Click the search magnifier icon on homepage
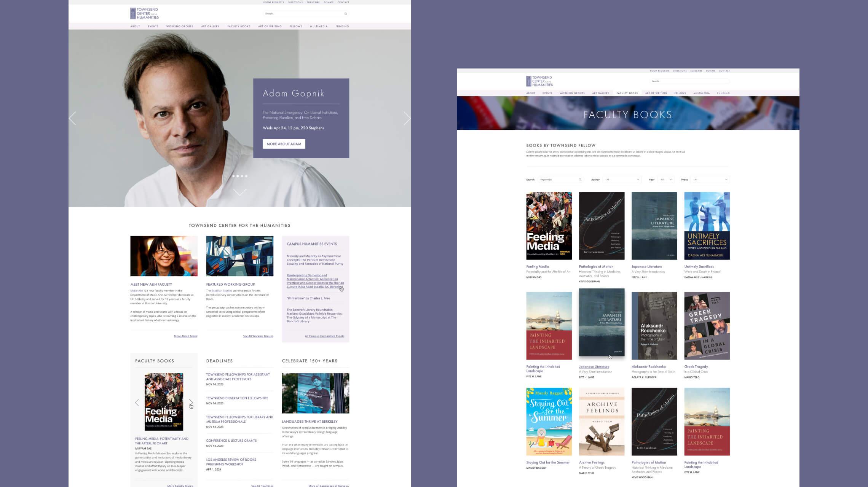The height and width of the screenshot is (487, 868). [x=346, y=14]
